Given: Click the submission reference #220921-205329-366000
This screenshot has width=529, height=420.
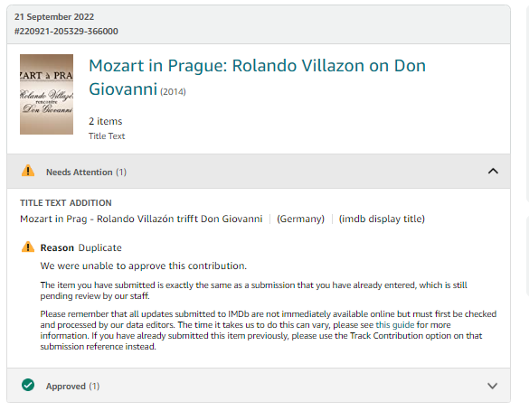Looking at the screenshot, I should (x=66, y=32).
